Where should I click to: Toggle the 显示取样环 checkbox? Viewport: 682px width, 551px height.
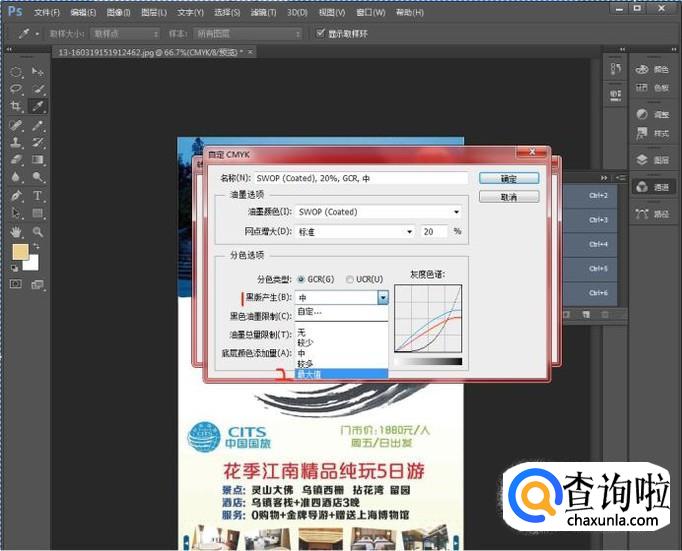coord(321,33)
